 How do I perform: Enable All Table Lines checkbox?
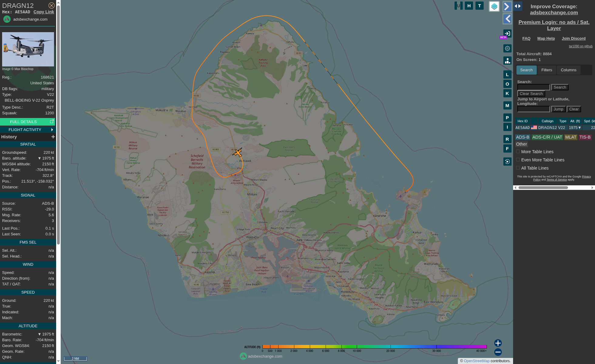(518, 168)
